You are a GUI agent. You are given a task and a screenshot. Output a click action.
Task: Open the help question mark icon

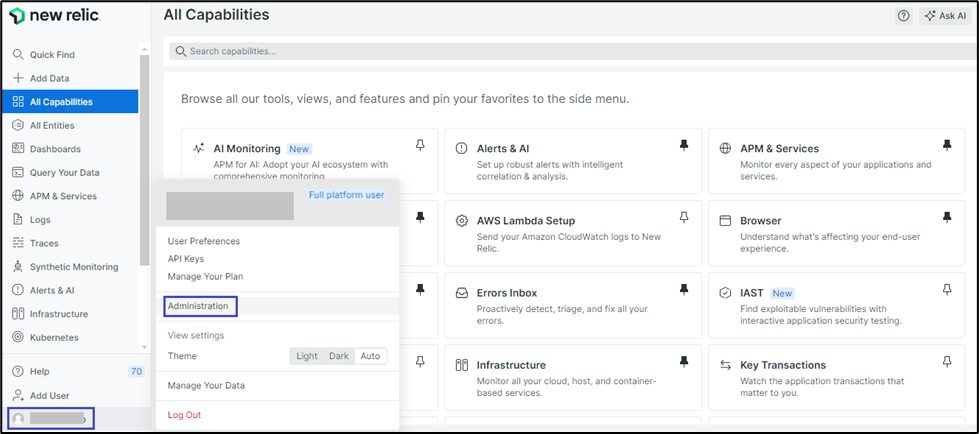(904, 16)
